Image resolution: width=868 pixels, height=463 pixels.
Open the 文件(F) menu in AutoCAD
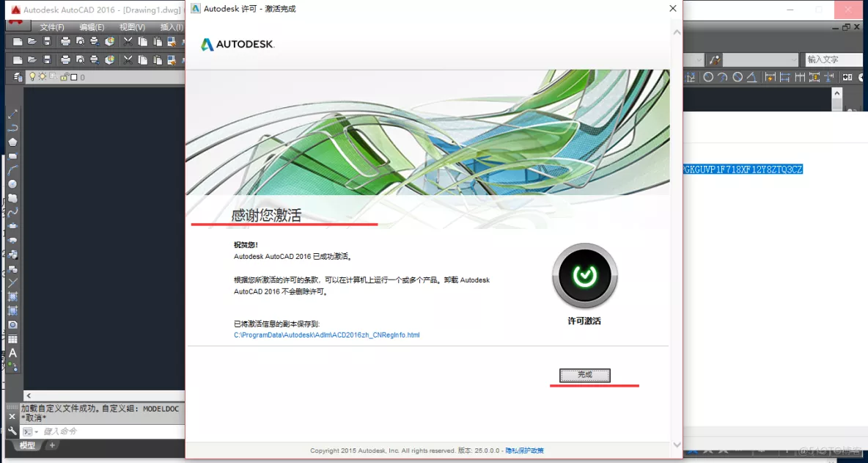pyautogui.click(x=52, y=27)
